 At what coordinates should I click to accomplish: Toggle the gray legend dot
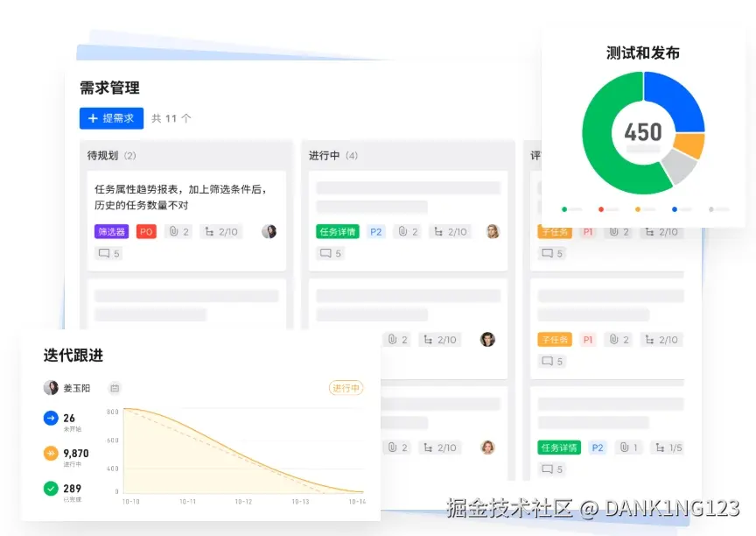click(711, 209)
